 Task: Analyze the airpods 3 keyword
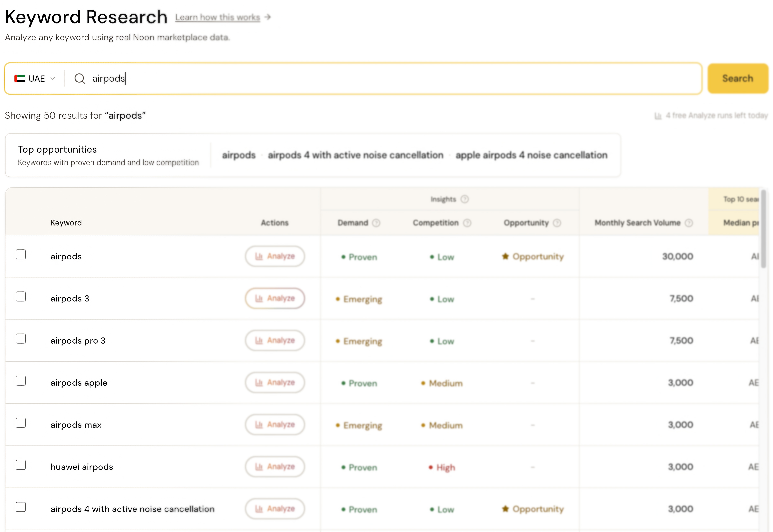coord(275,298)
